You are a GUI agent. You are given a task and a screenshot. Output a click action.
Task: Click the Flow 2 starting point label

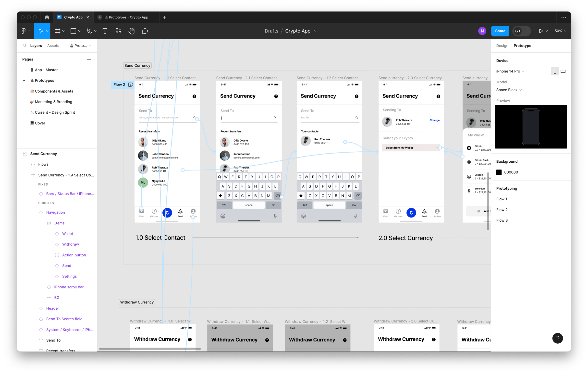[119, 84]
